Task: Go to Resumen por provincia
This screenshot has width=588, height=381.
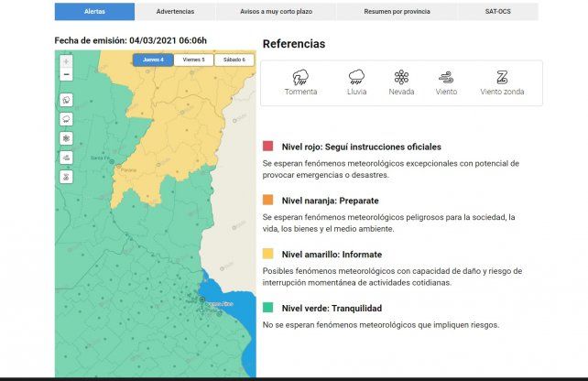Action: click(395, 12)
